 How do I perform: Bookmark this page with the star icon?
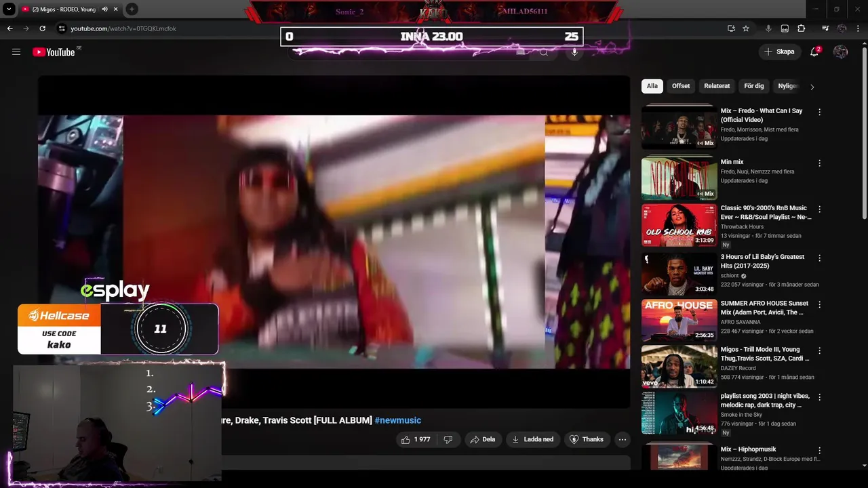(x=746, y=28)
